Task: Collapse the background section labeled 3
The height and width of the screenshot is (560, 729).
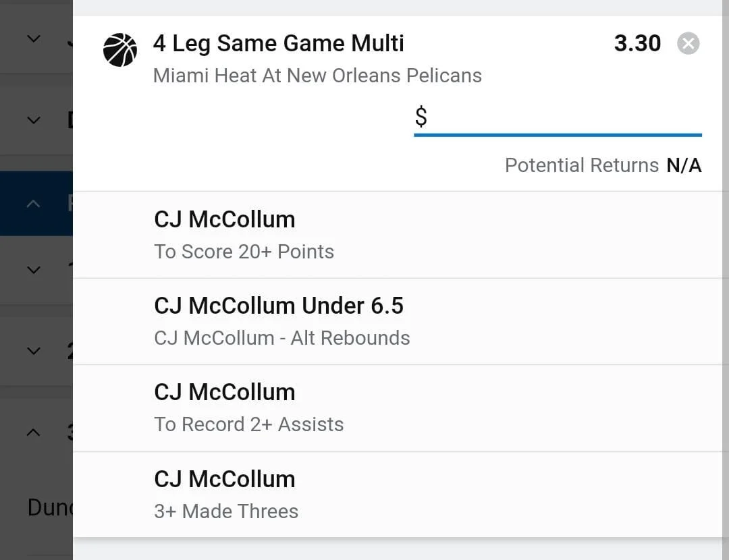Action: point(34,432)
